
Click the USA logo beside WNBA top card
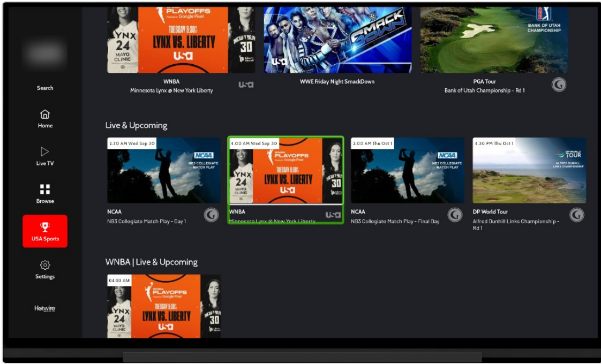tap(246, 85)
